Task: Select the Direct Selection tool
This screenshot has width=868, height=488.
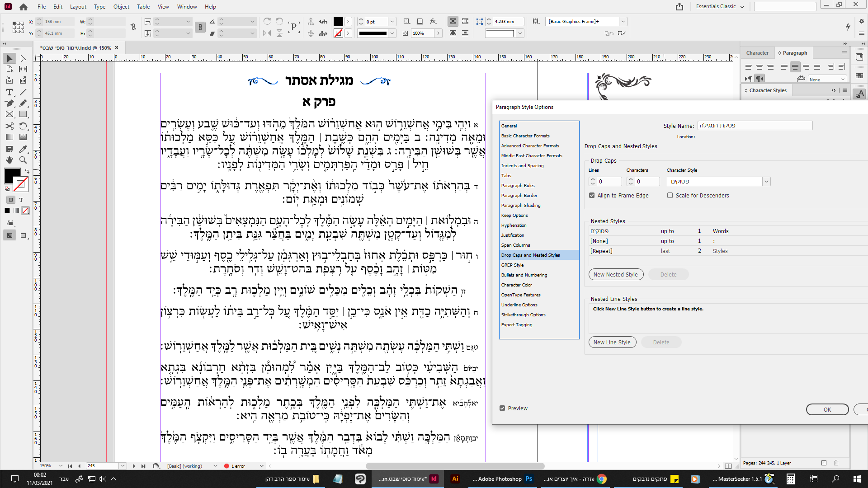Action: (23, 58)
